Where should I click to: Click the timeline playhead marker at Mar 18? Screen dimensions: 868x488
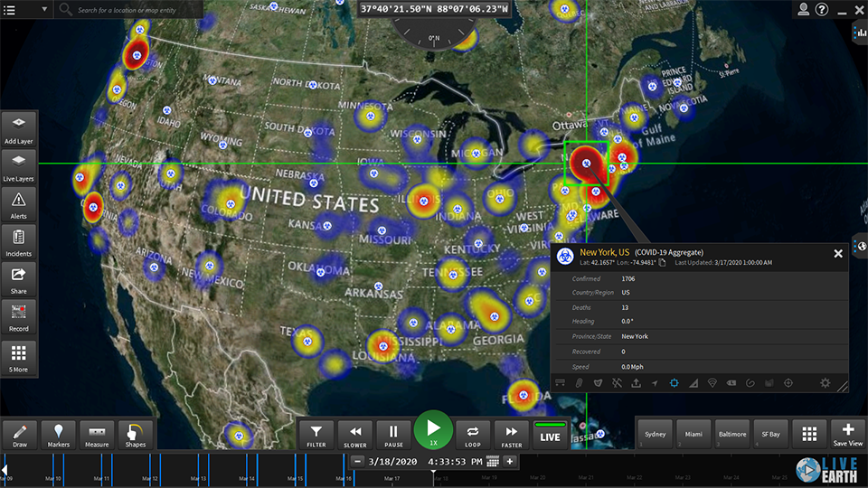point(433,473)
